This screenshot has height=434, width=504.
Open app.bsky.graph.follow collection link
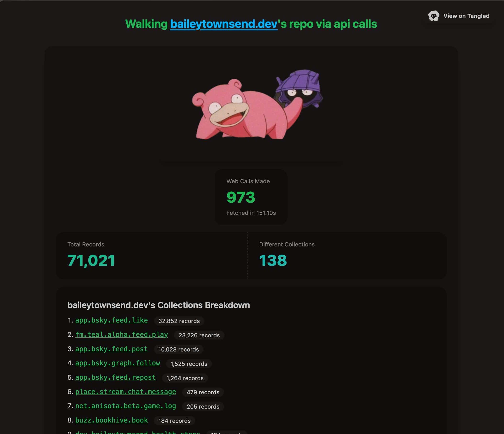(118, 363)
